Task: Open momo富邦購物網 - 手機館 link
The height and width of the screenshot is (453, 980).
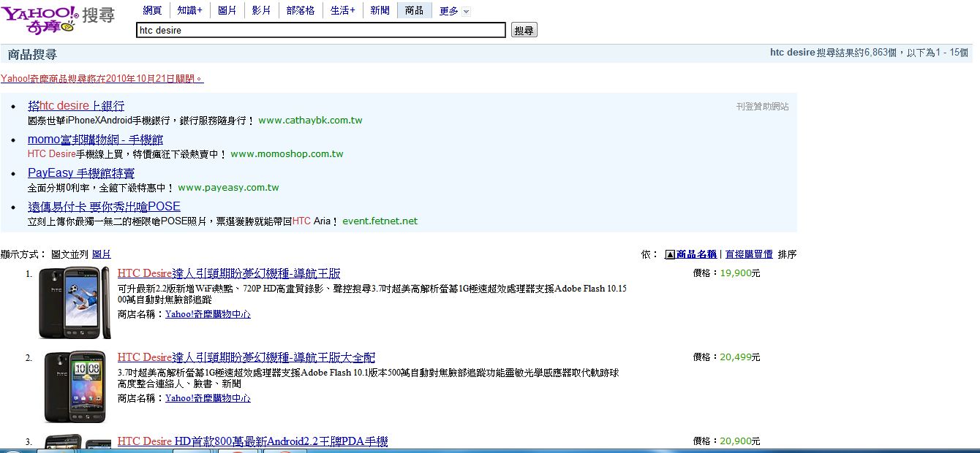Action: coord(95,140)
